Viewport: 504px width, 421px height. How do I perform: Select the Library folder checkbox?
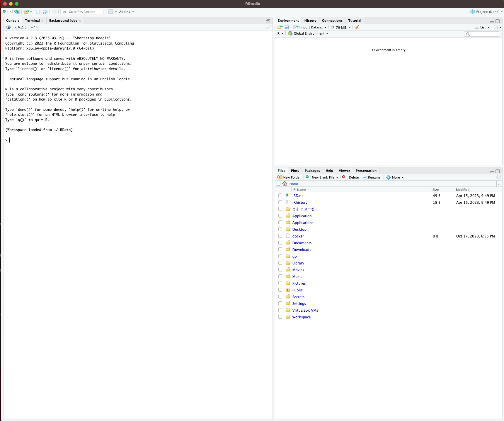280,263
